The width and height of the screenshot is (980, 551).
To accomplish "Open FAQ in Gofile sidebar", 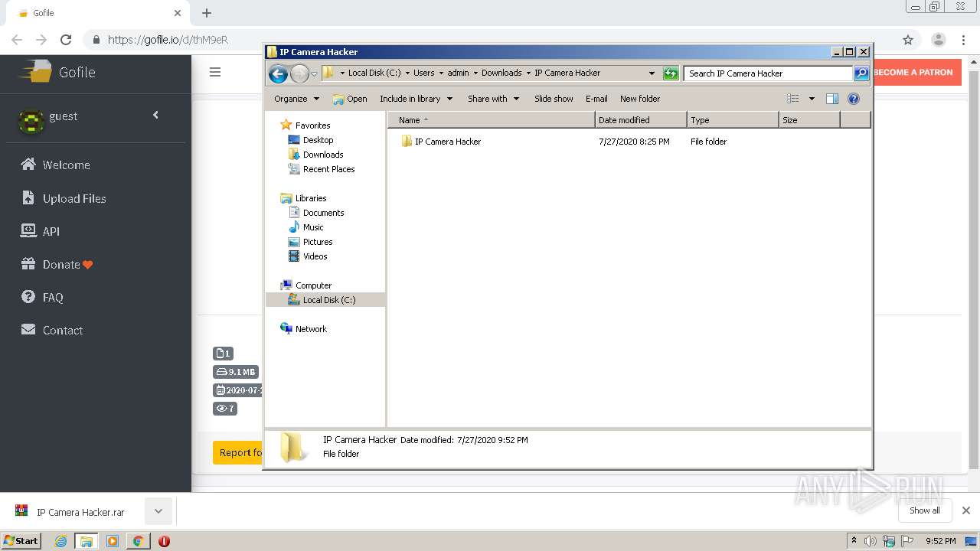I will click(42, 297).
